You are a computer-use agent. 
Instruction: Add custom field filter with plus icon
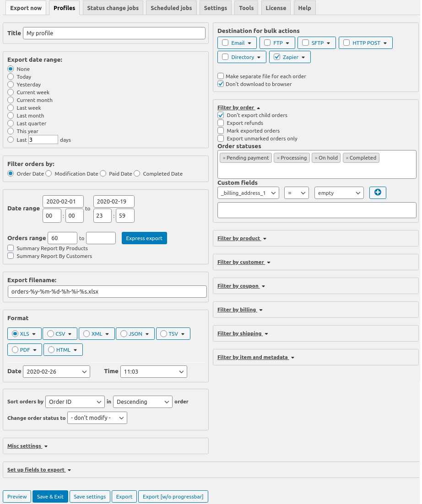[x=378, y=193]
